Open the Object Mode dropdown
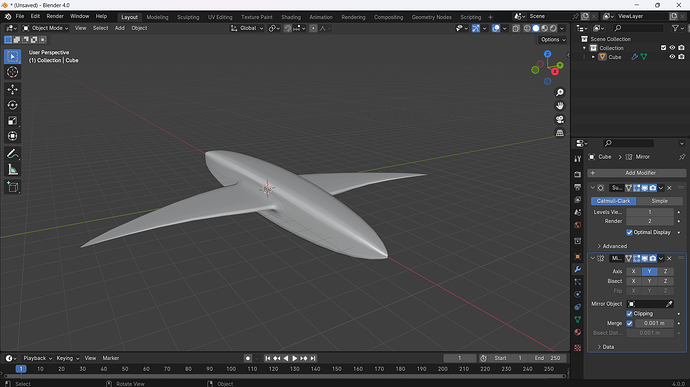Image resolution: width=690 pixels, height=387 pixels. click(46, 28)
